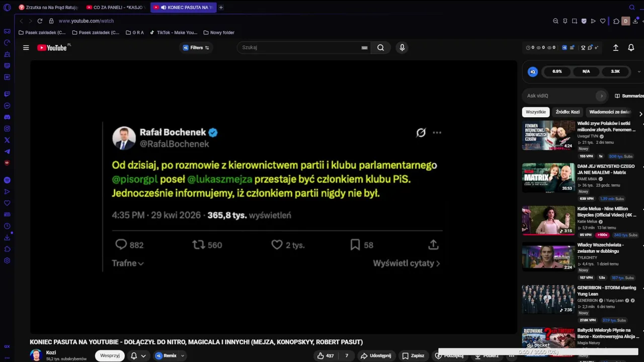
Task: Reload the page in browser toolbar
Action: [40, 21]
